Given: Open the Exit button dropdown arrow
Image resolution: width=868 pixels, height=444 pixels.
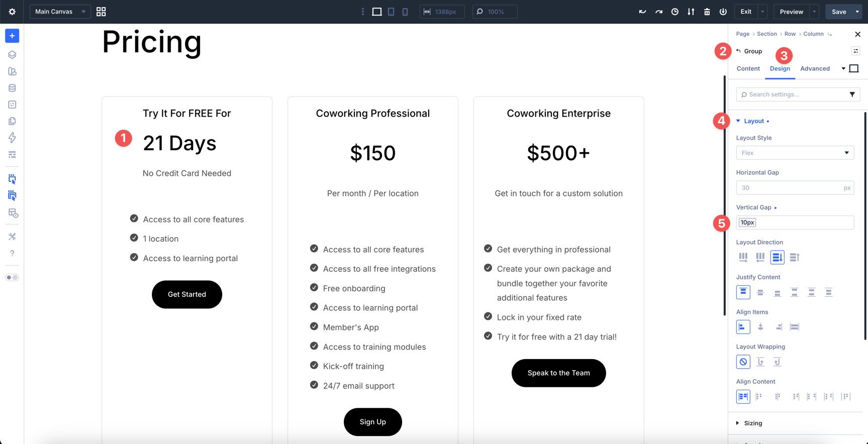Looking at the screenshot, I should point(762,12).
